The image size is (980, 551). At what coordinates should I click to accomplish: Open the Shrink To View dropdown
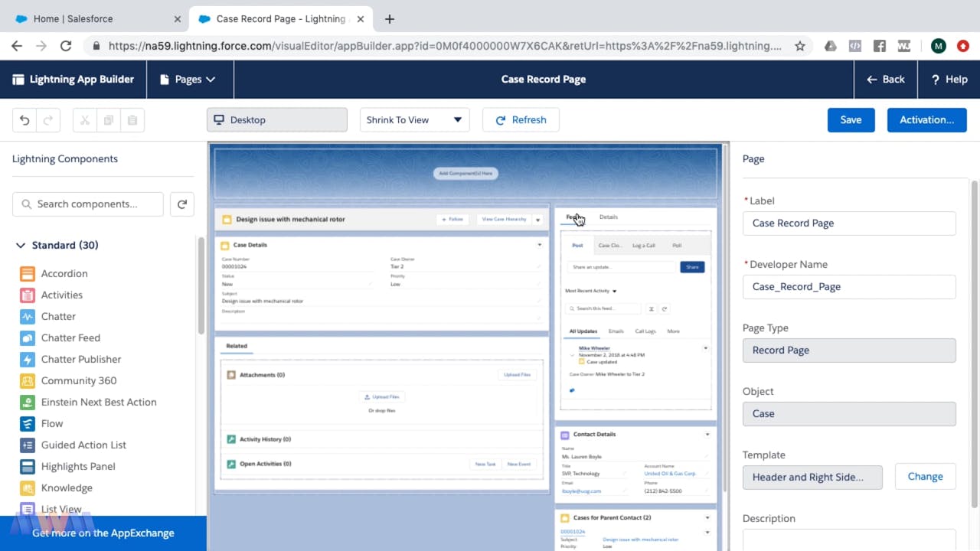click(x=414, y=120)
